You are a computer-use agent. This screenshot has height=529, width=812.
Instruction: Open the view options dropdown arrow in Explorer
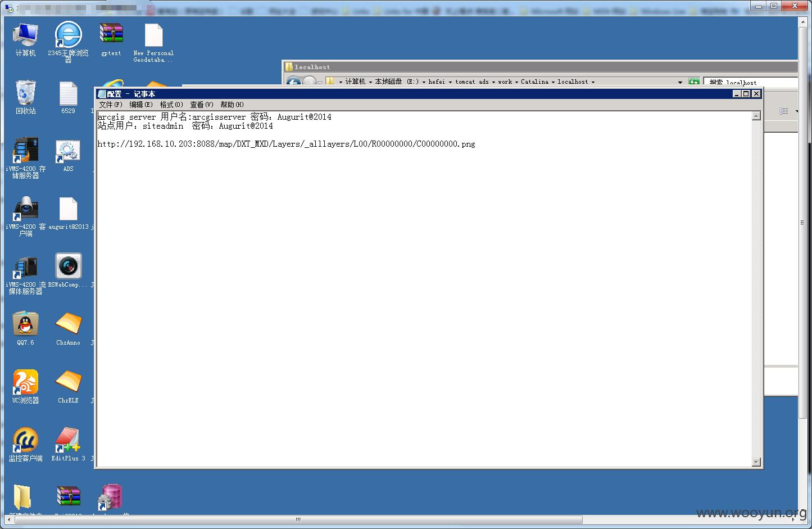tap(796, 111)
